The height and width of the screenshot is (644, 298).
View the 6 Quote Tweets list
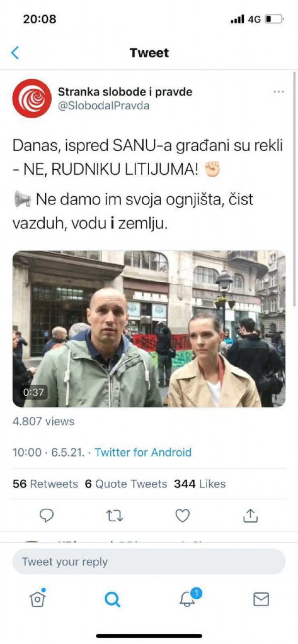(x=126, y=484)
